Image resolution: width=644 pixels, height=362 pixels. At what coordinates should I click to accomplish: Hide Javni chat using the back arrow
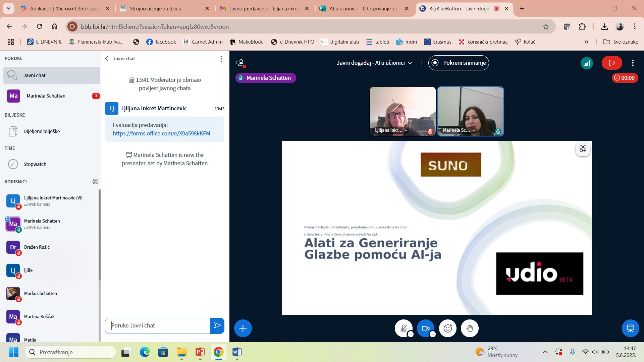point(107,59)
